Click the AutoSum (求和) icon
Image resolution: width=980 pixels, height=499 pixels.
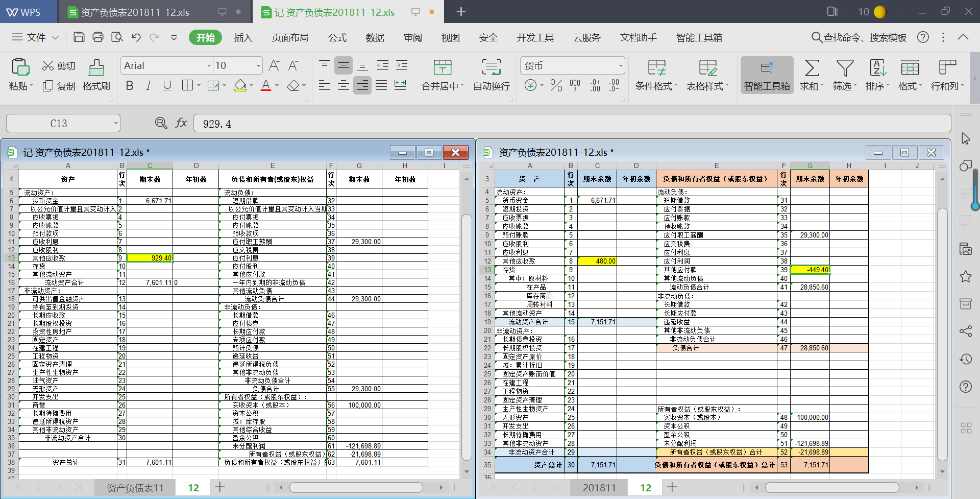pyautogui.click(x=812, y=68)
